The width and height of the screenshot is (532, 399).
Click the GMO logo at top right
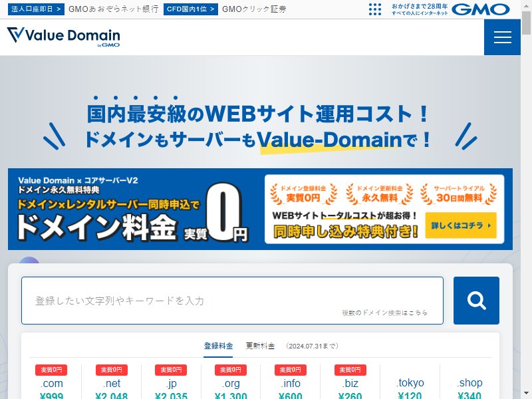tap(481, 9)
